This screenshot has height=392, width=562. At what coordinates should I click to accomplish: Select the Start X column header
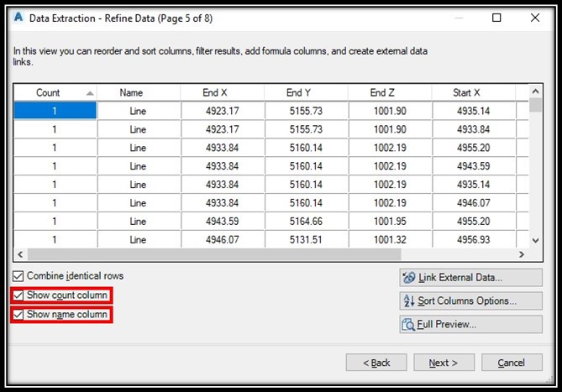pos(474,92)
